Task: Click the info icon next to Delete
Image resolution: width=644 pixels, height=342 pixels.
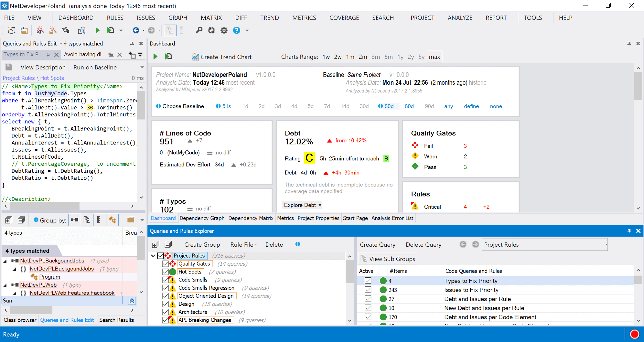Action: 298,244
